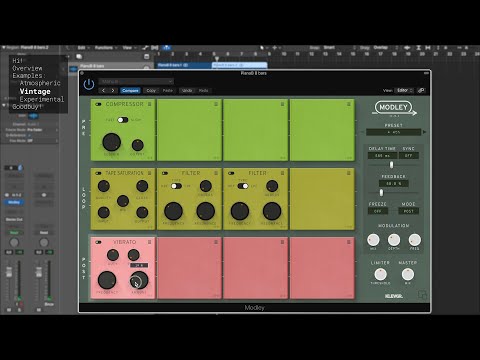
Task: Click the Limiter threshold knob
Action: tap(380, 274)
